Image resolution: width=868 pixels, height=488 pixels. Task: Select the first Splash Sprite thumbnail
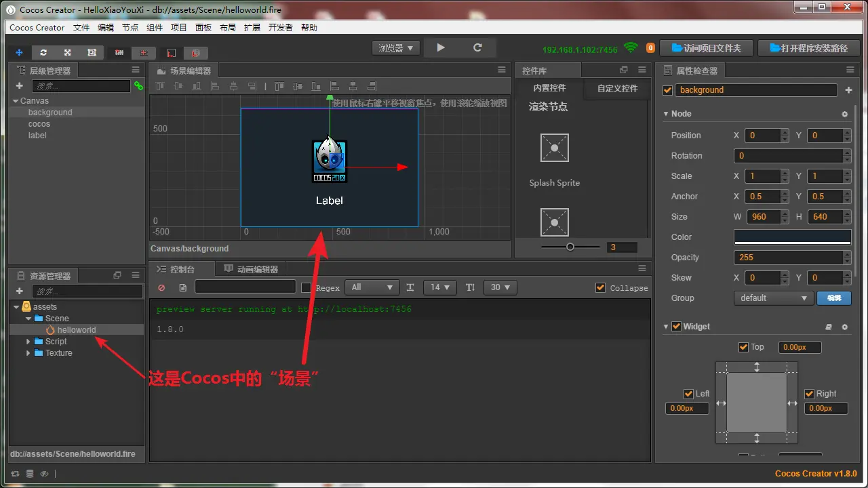click(554, 148)
